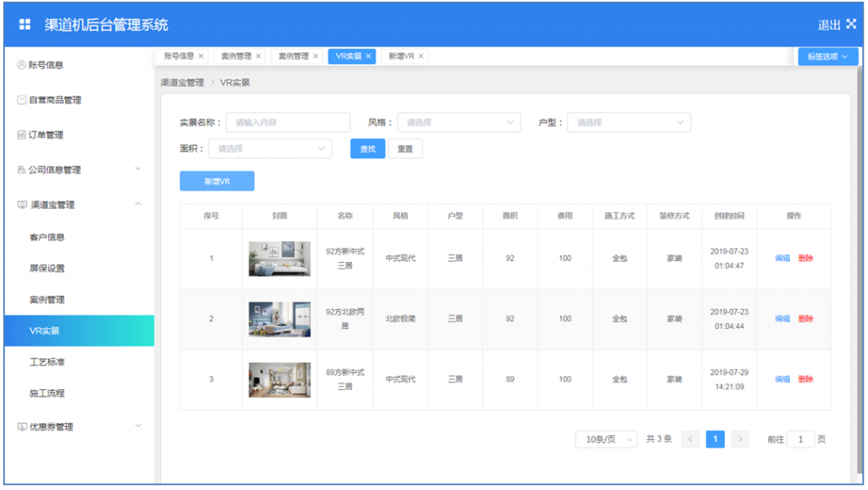This screenshot has width=868, height=490.
Task: Click the 查找 search button
Action: [368, 148]
